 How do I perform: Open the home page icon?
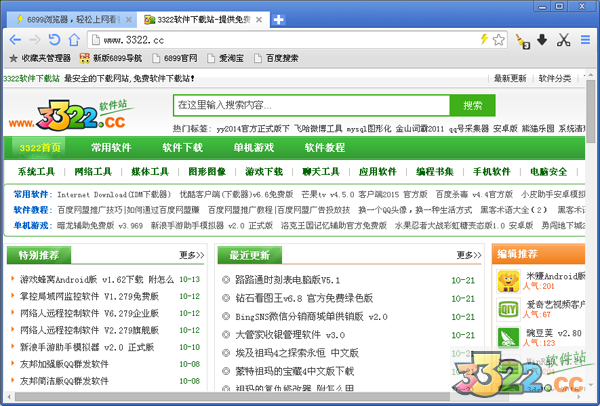[x=74, y=39]
